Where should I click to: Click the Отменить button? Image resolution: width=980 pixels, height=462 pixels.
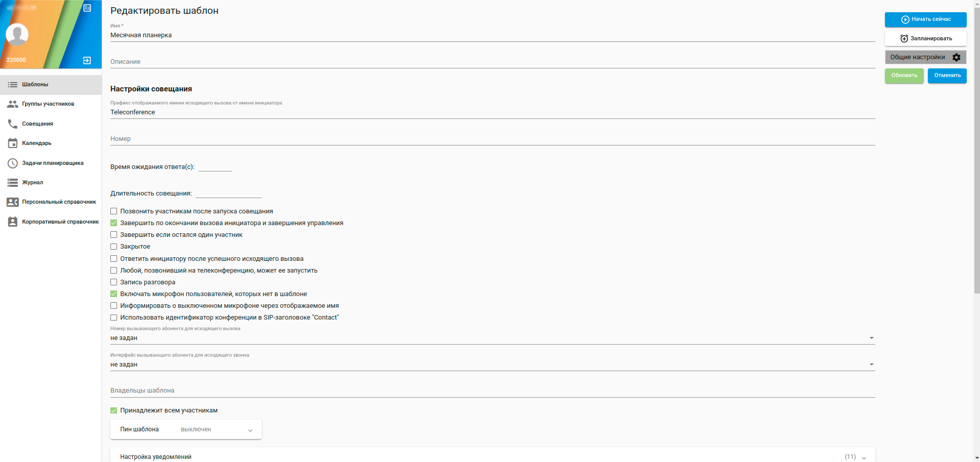(947, 76)
